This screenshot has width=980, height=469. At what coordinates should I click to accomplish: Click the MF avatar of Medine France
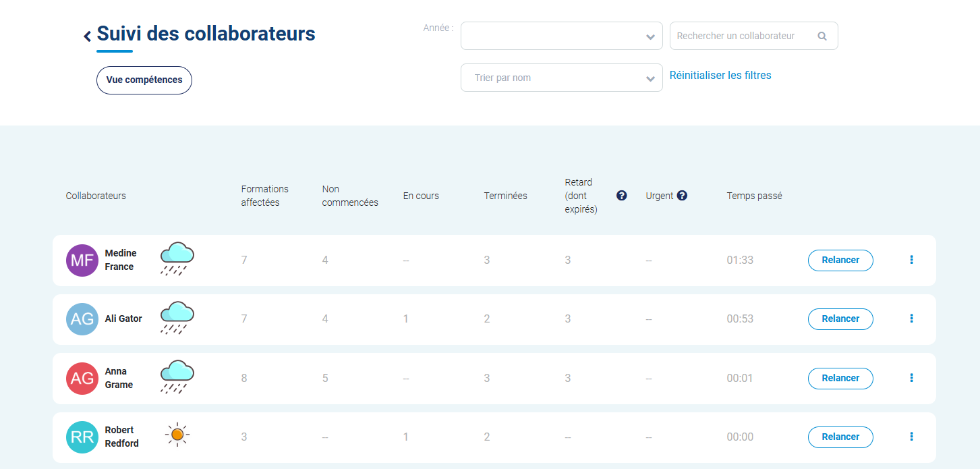point(82,260)
